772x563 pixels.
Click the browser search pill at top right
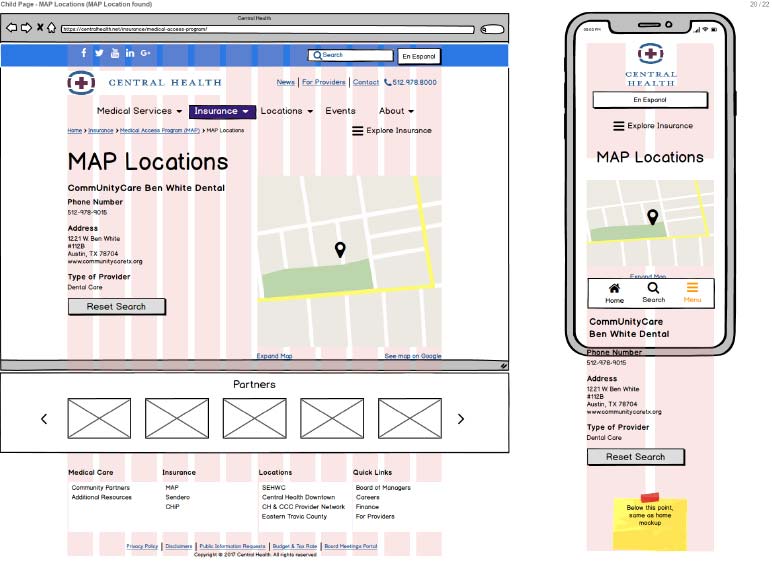coord(492,30)
